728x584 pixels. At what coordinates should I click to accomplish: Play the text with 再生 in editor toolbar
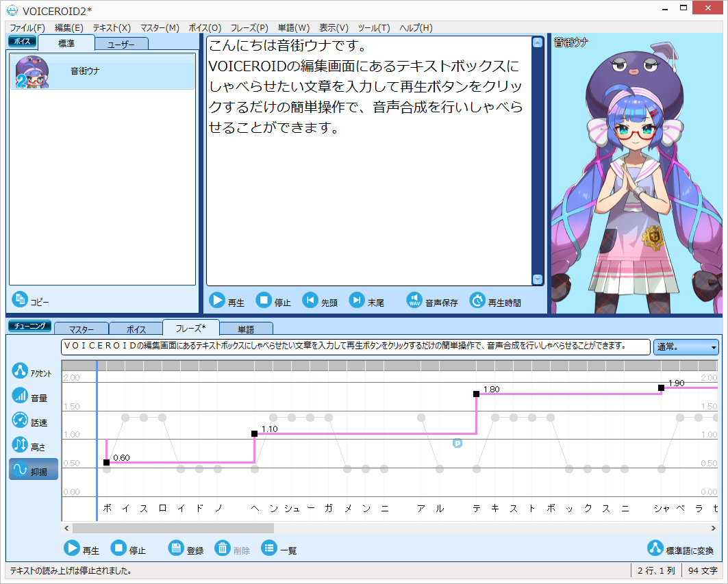pyautogui.click(x=226, y=301)
